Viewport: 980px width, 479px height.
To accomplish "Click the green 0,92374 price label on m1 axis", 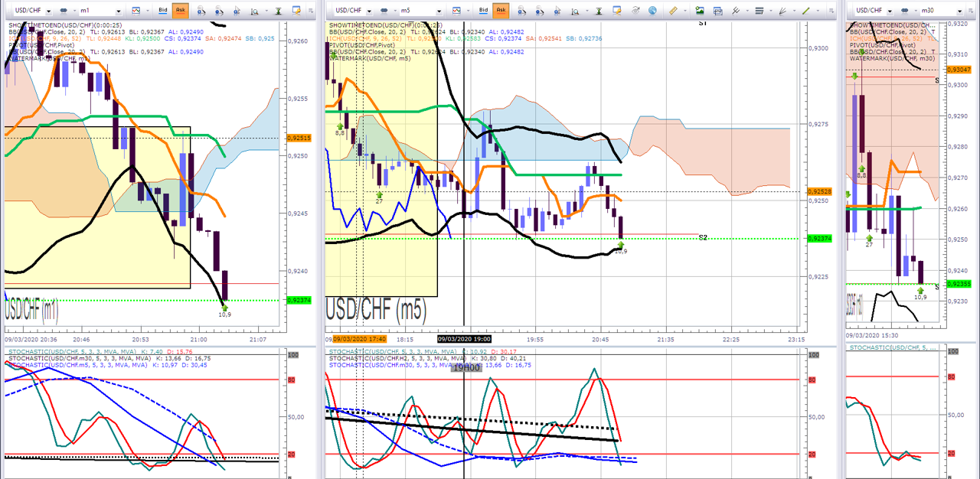I will (x=300, y=300).
